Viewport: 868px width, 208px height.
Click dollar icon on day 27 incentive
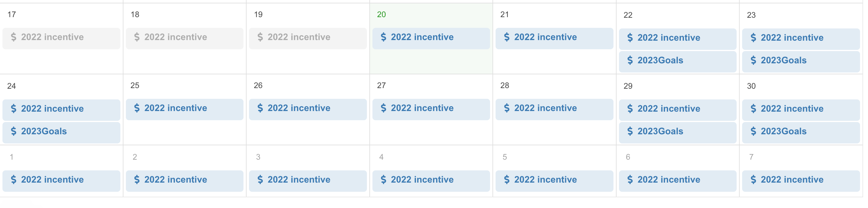pos(383,108)
